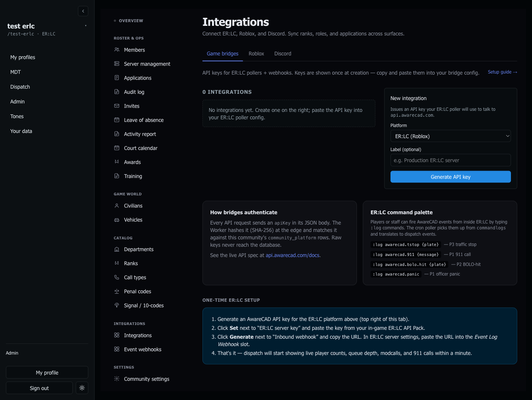Open the Setup guide link
This screenshot has width=532, height=400.
(502, 72)
